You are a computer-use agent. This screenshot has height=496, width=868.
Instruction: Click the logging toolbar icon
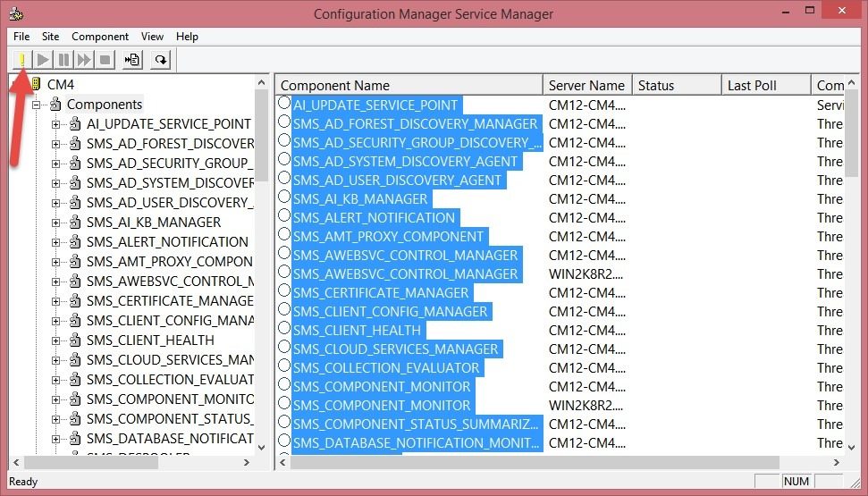pyautogui.click(x=132, y=59)
